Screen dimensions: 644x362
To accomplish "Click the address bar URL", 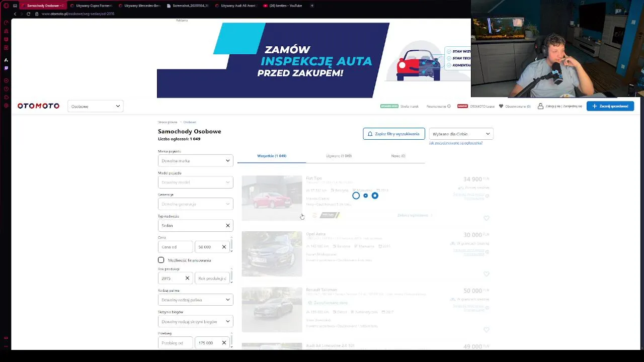I will (x=78, y=14).
